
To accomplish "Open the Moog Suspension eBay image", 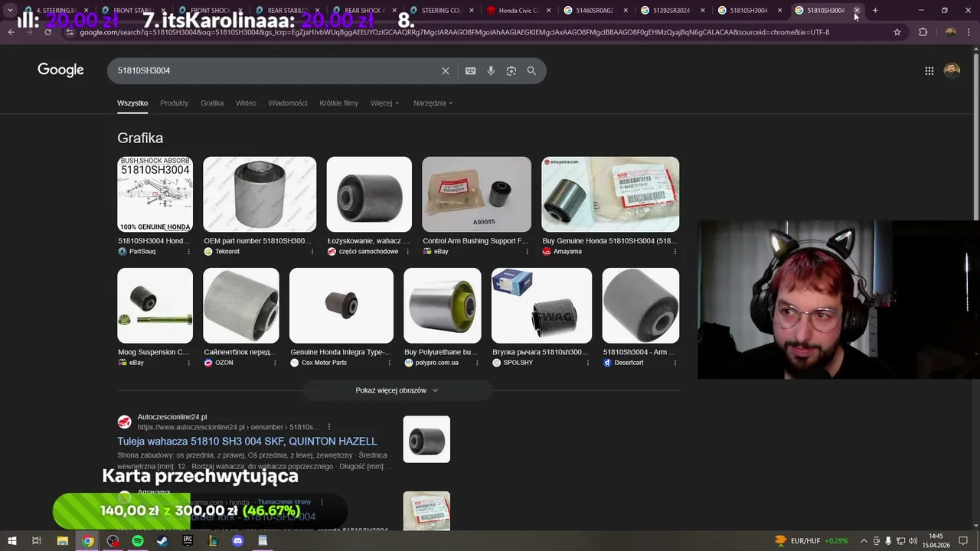I will (x=155, y=305).
